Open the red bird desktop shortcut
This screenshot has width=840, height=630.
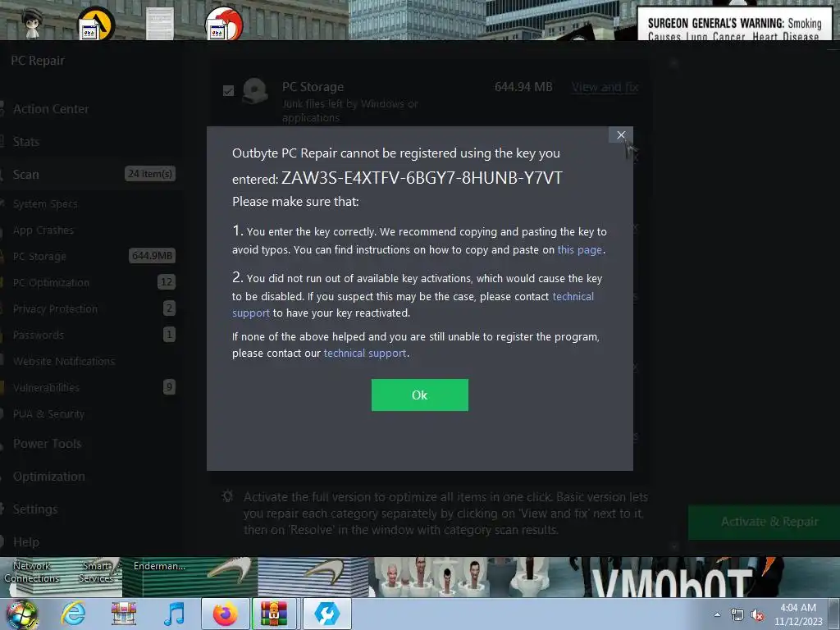224,24
